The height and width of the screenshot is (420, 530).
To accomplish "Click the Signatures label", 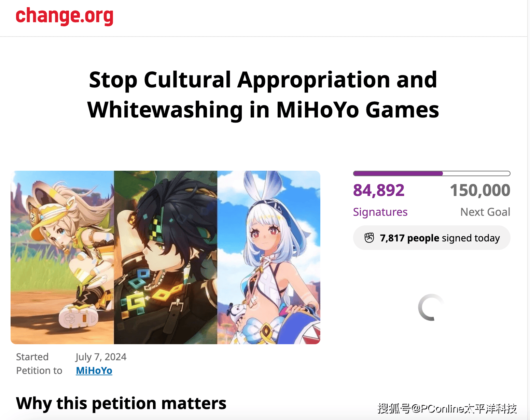I will coord(380,212).
